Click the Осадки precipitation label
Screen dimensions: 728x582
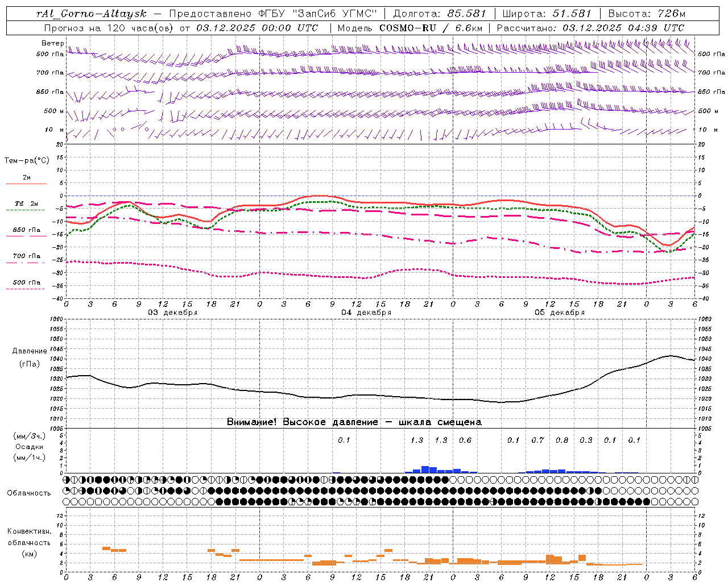coord(30,447)
